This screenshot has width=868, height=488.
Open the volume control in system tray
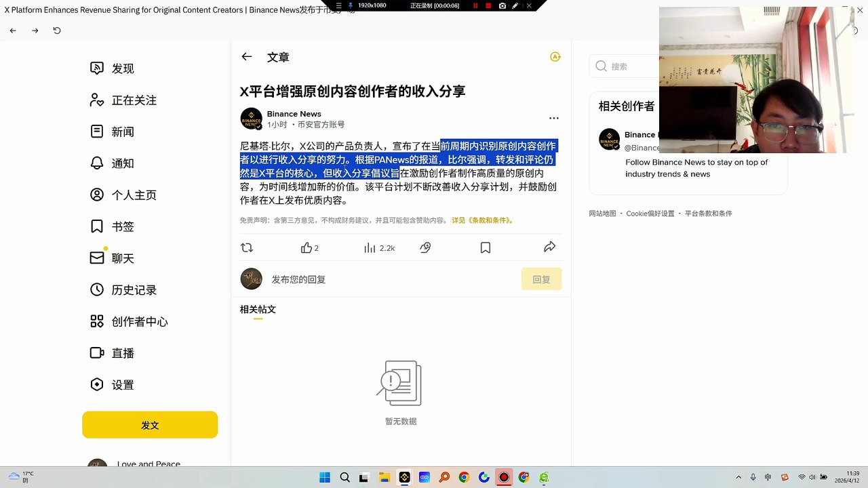[x=813, y=477]
